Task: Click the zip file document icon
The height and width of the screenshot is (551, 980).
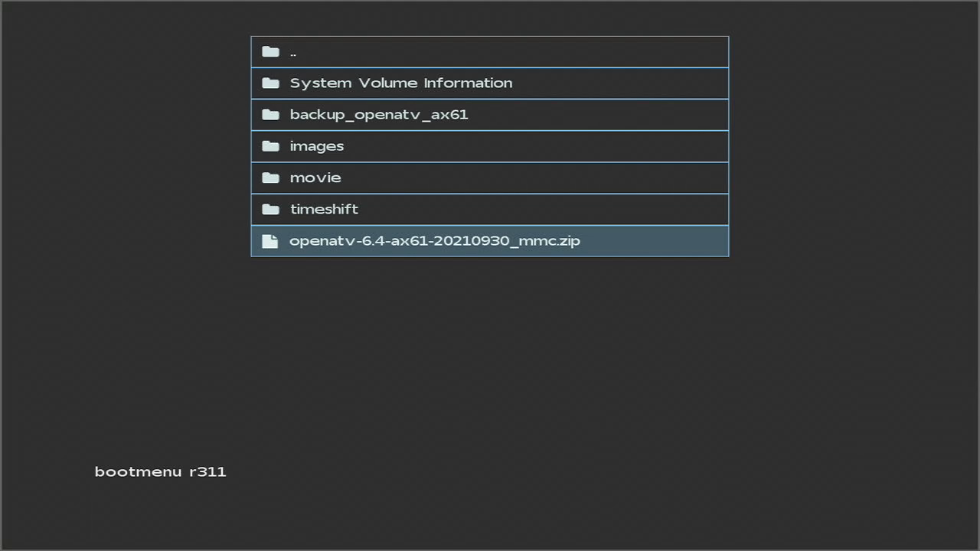Action: [x=270, y=241]
